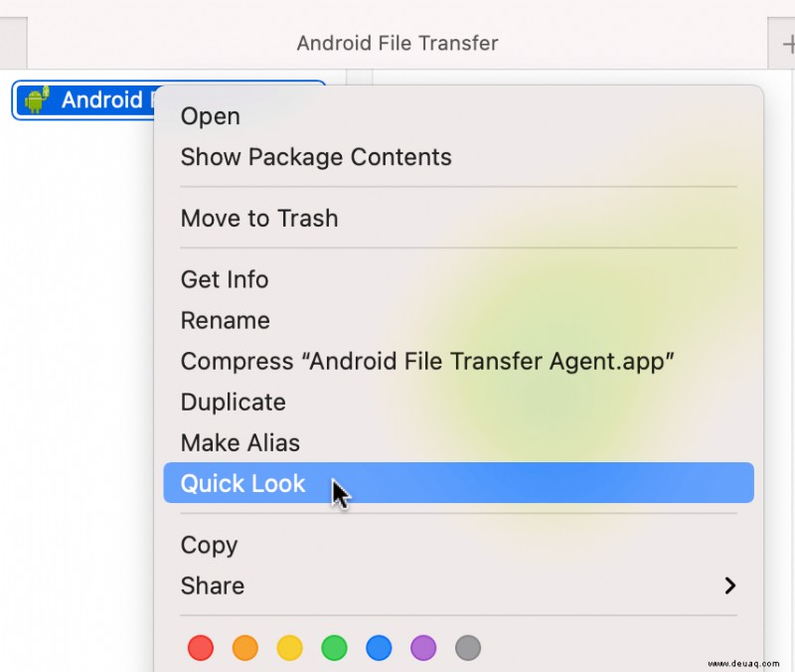Select Show Package Contents
This screenshot has height=672, width=795.
tap(458, 157)
